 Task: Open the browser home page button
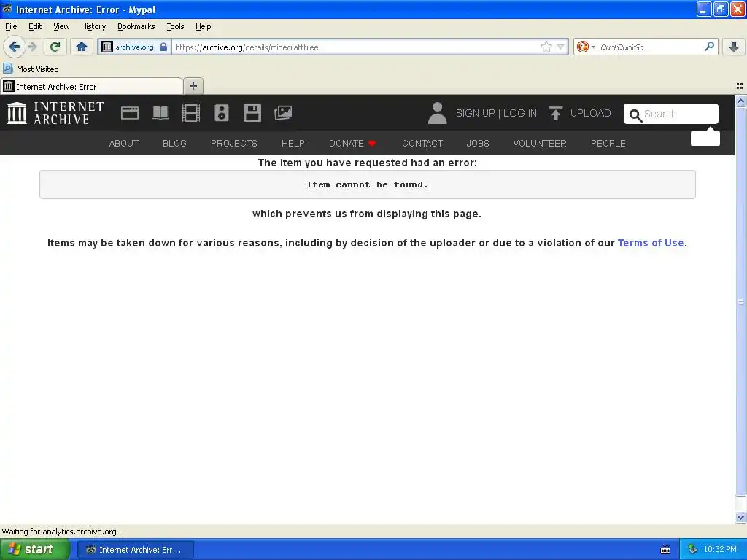82,47
